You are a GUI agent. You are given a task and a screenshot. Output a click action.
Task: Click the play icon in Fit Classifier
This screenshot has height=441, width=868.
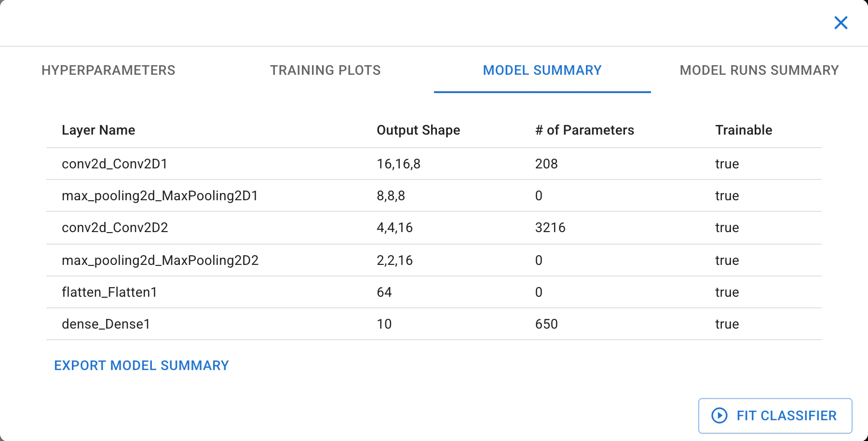(719, 415)
